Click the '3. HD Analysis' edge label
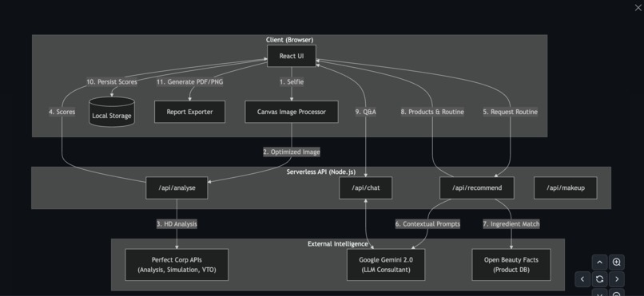The height and width of the screenshot is (296, 644). 177,224
